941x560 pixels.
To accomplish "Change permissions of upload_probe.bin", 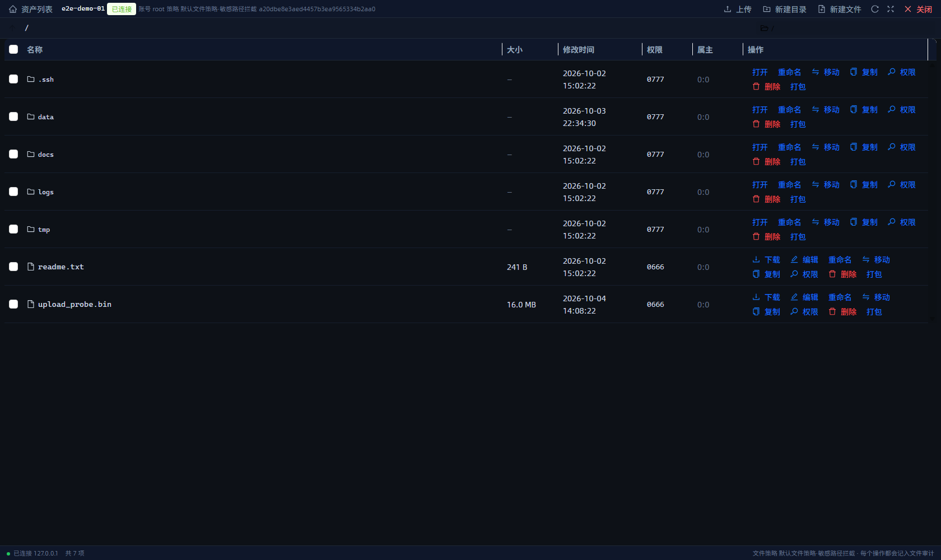I will tap(804, 312).
